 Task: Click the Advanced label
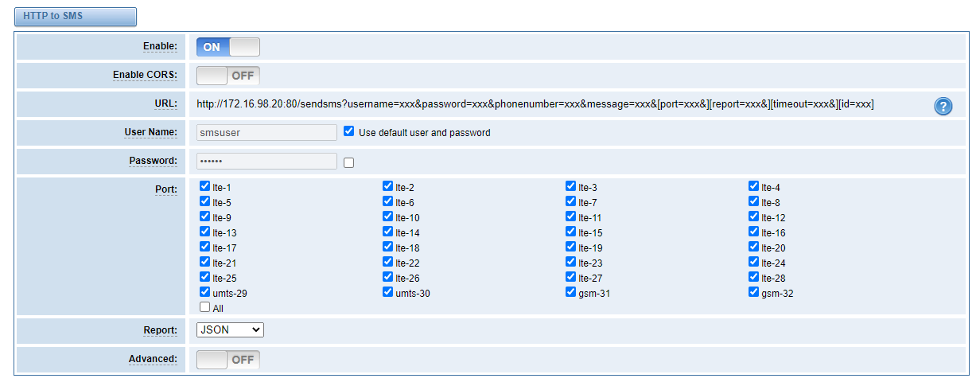154,359
